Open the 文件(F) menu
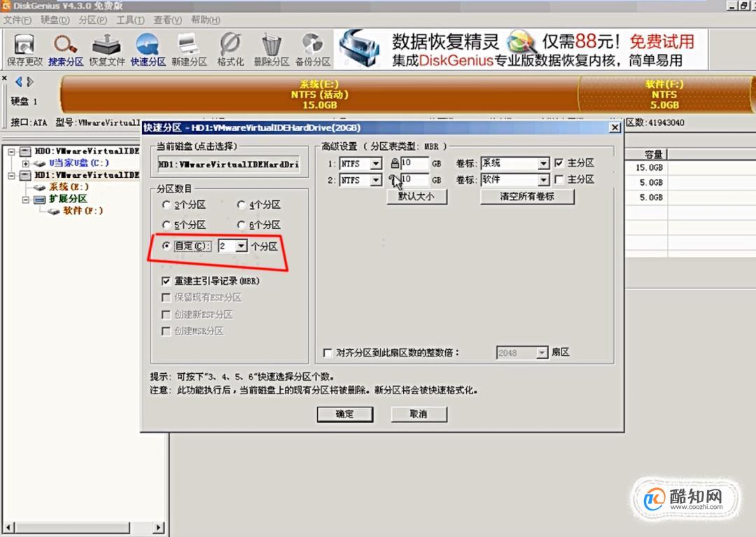756x537 pixels. point(17,20)
